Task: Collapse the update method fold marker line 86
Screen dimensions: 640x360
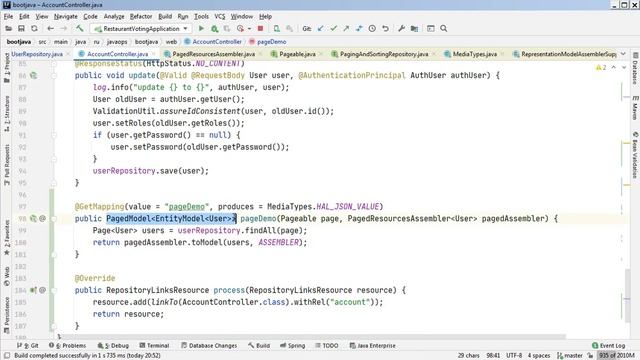Action: 53,76
